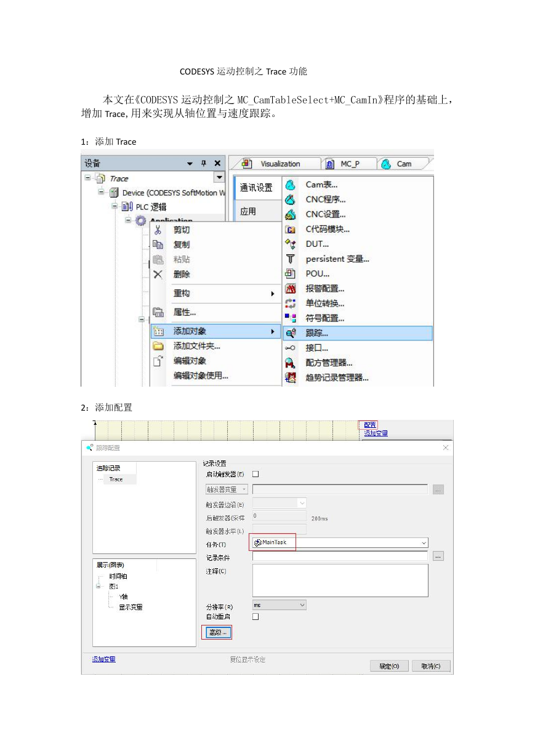Switch to the Visualization tab

(x=280, y=164)
